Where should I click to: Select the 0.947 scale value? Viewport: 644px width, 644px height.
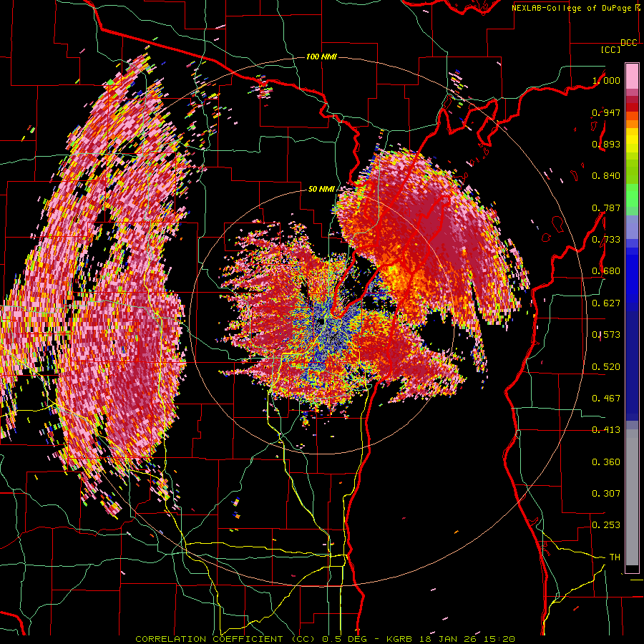pos(606,112)
